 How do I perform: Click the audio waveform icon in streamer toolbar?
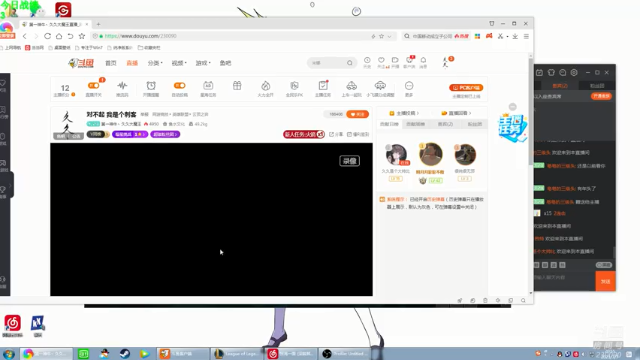[122, 85]
